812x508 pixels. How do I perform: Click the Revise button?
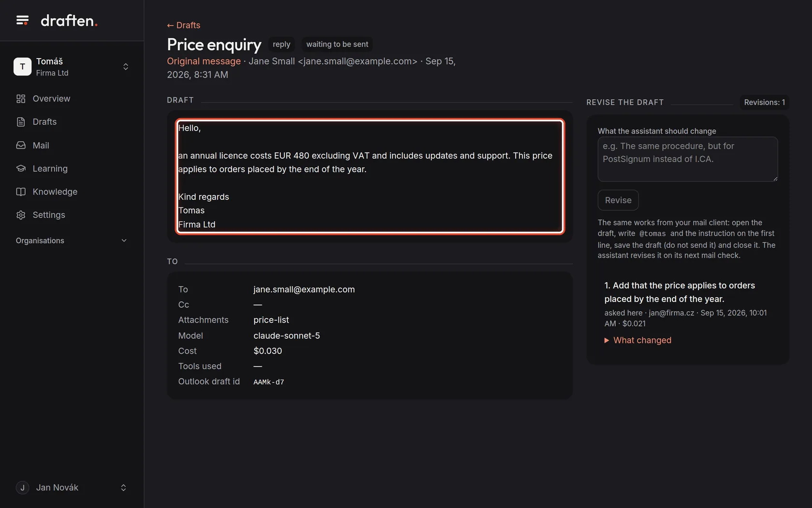point(618,200)
